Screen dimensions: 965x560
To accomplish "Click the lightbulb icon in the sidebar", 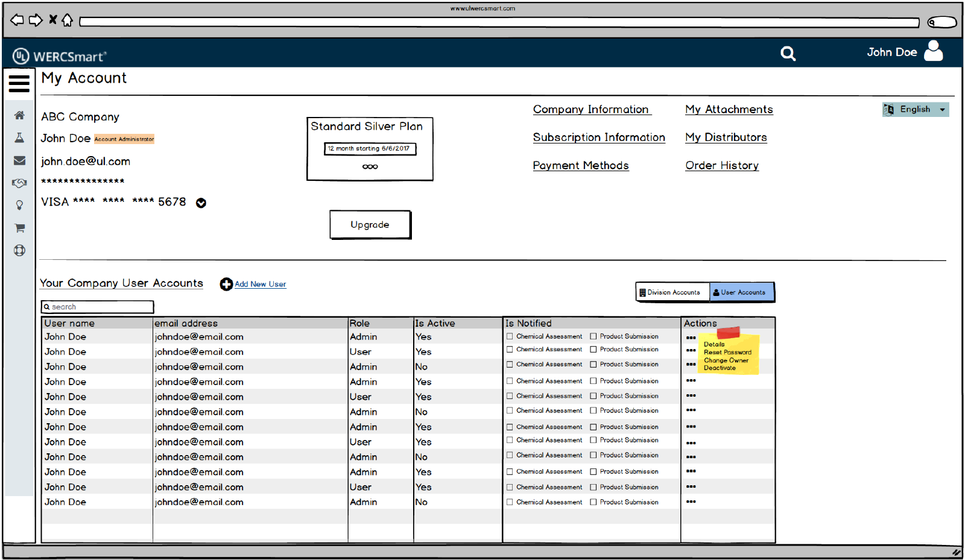I will (19, 206).
